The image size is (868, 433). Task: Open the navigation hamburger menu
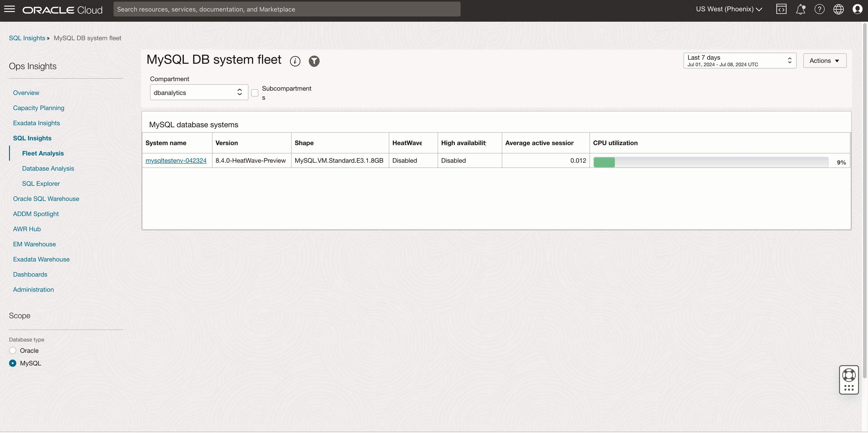(10, 9)
